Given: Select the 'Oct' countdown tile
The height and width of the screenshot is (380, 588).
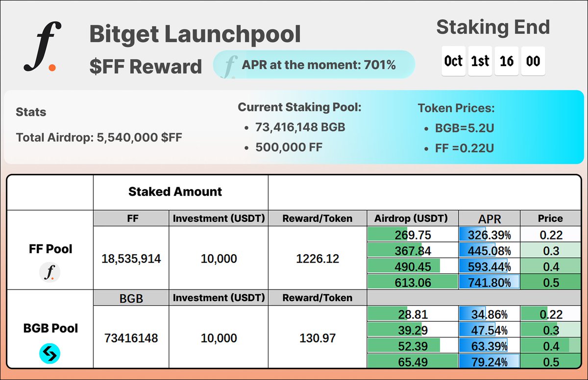Looking at the screenshot, I should coord(453,61).
